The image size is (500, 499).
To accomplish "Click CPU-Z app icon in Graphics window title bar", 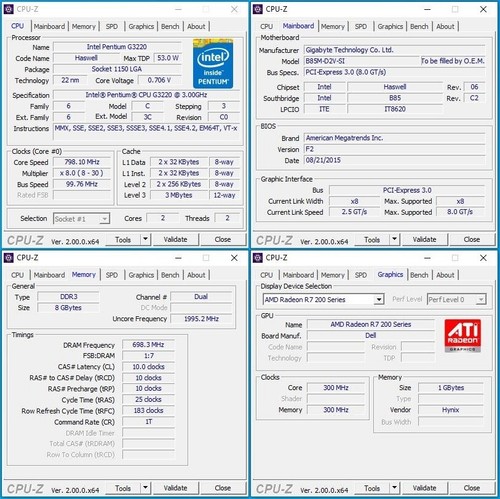I will [258, 258].
